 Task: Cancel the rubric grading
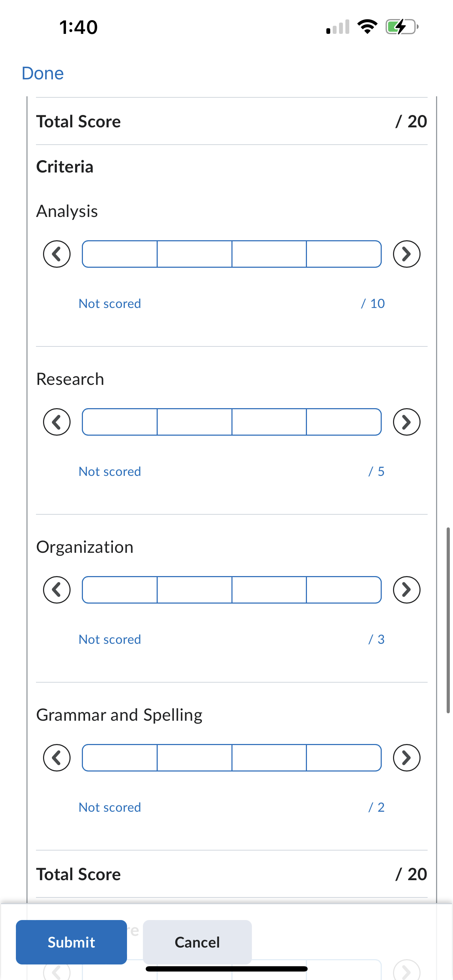197,942
